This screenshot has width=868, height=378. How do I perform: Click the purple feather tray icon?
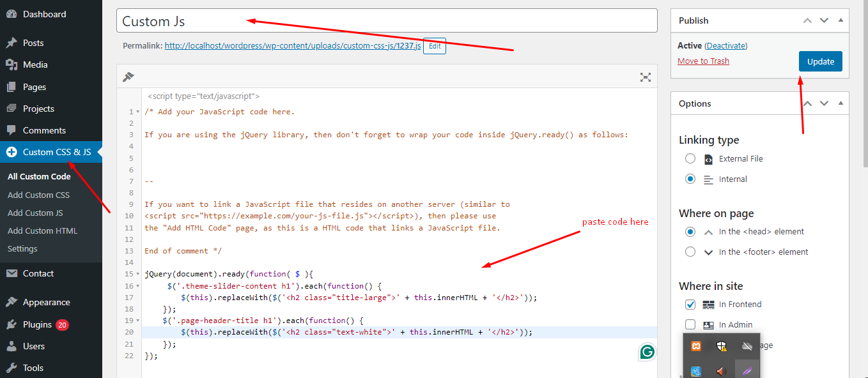pyautogui.click(x=746, y=371)
